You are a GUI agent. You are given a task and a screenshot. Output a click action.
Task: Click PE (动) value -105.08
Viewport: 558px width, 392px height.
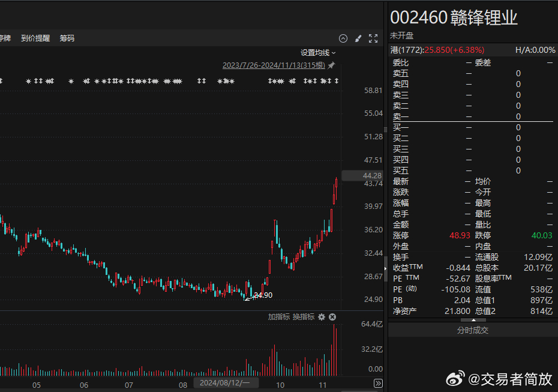pyautogui.click(x=455, y=289)
